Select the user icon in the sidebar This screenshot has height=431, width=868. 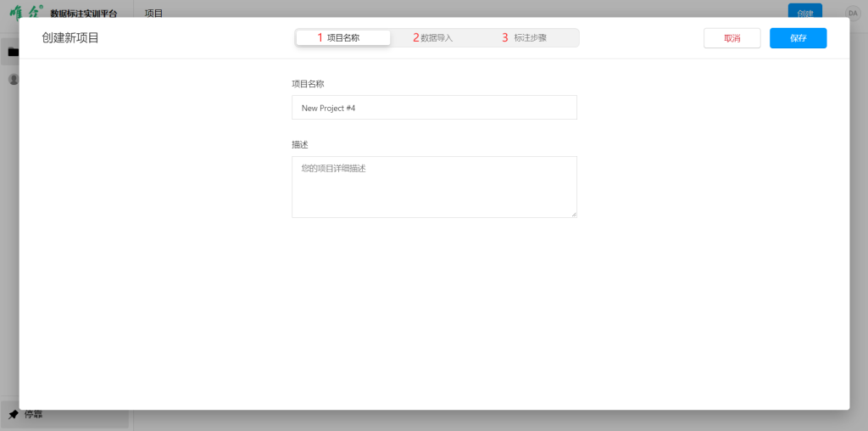12,79
